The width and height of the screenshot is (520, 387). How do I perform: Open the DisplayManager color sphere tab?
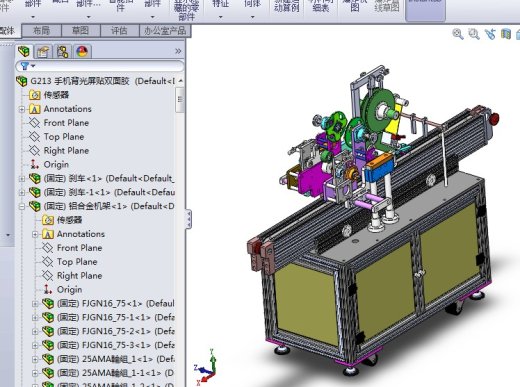coord(82,52)
